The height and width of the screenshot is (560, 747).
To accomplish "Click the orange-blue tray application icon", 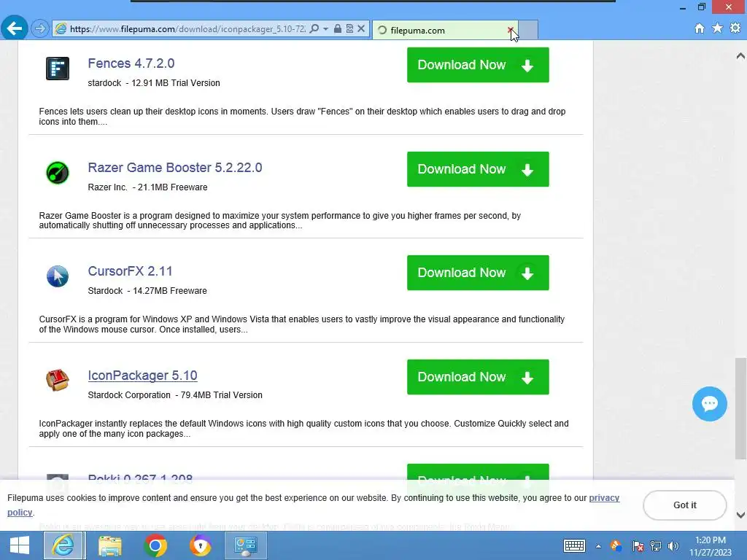I will point(616,546).
